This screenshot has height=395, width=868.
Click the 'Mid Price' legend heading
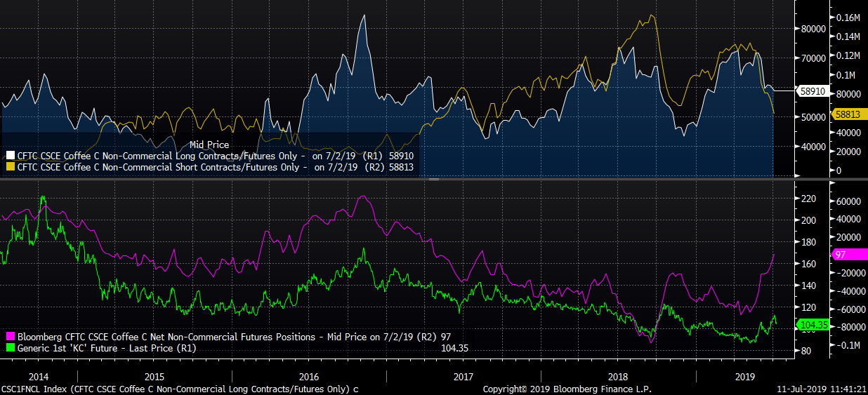point(209,145)
